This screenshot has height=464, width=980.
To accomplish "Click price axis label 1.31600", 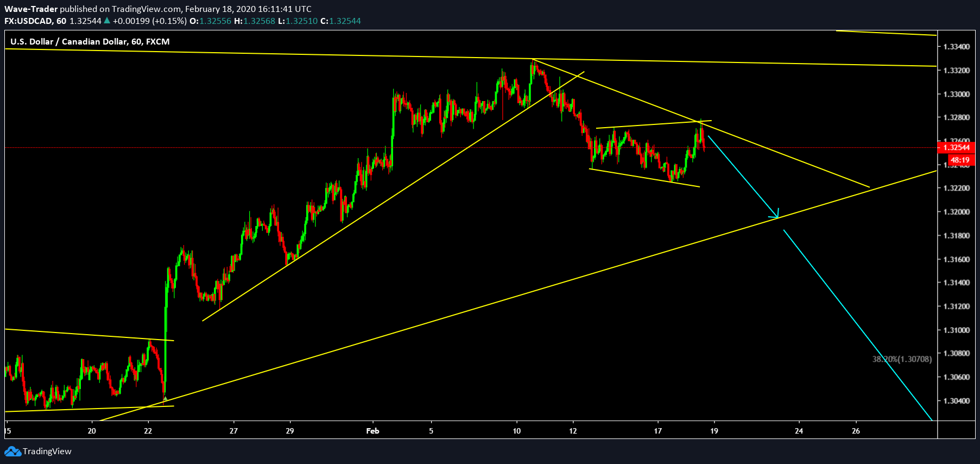I will click(957, 259).
